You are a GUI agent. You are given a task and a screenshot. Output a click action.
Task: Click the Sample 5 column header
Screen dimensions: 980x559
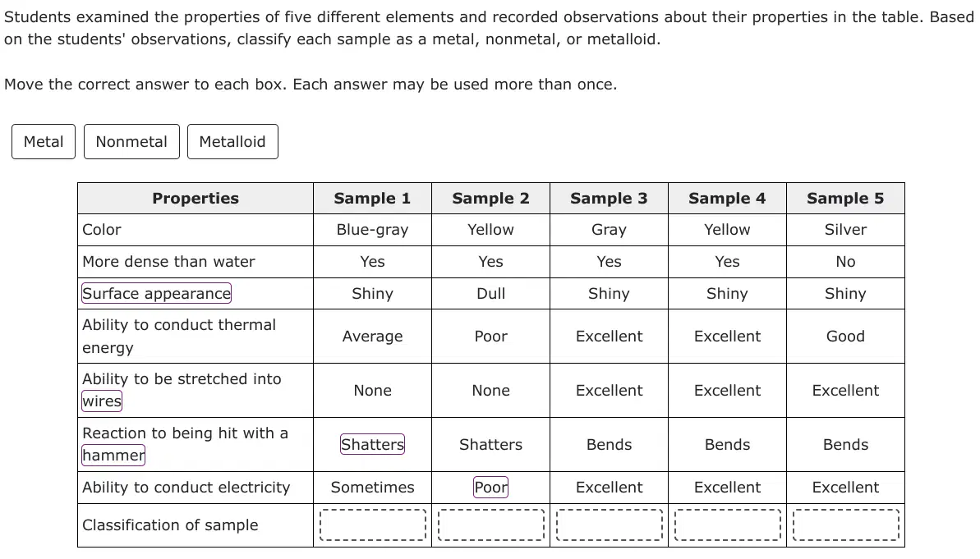coord(845,199)
